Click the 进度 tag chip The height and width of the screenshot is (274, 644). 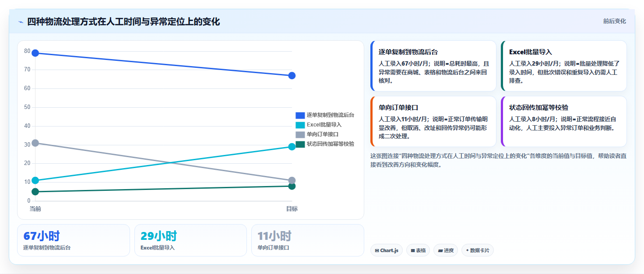click(446, 250)
